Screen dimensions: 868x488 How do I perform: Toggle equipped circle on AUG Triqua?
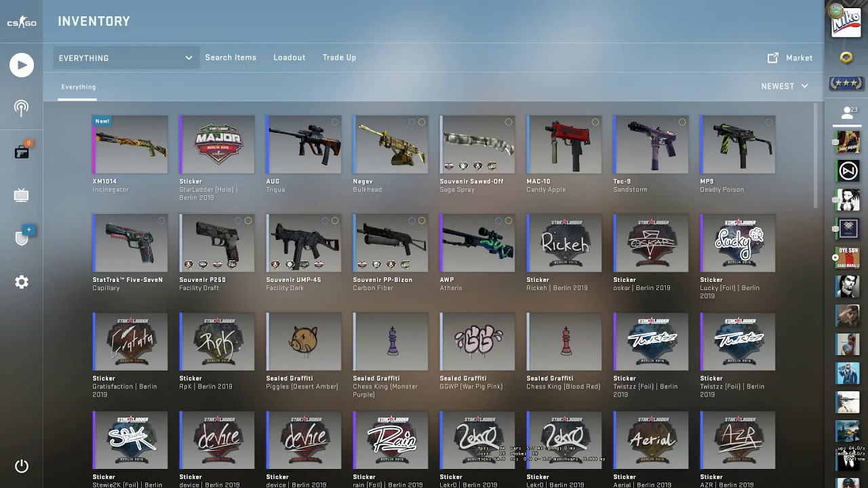(x=335, y=122)
